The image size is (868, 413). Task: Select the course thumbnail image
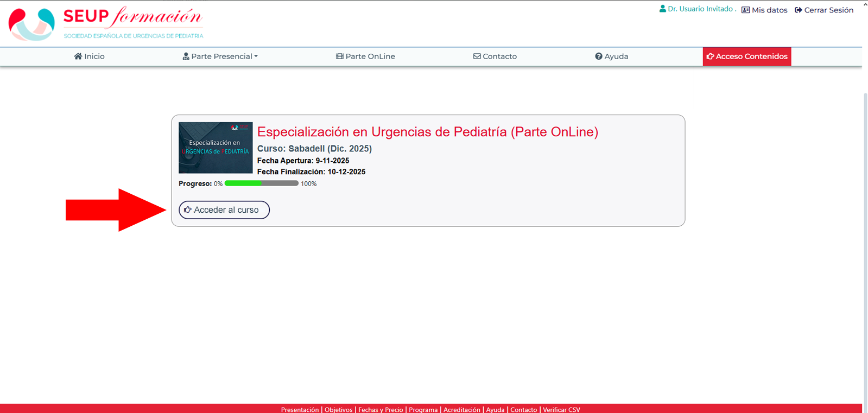pyautogui.click(x=216, y=148)
